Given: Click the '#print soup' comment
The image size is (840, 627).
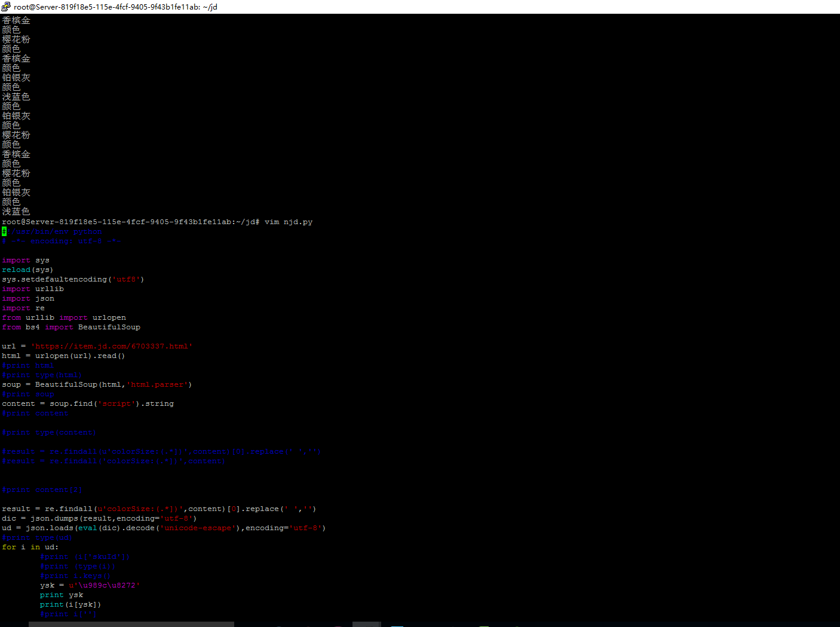Looking at the screenshot, I should [28, 394].
